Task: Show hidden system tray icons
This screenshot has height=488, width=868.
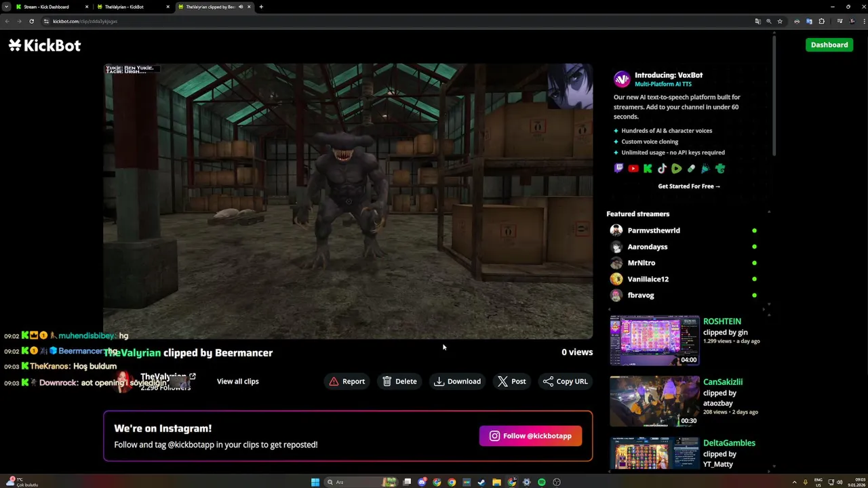Action: 794,482
